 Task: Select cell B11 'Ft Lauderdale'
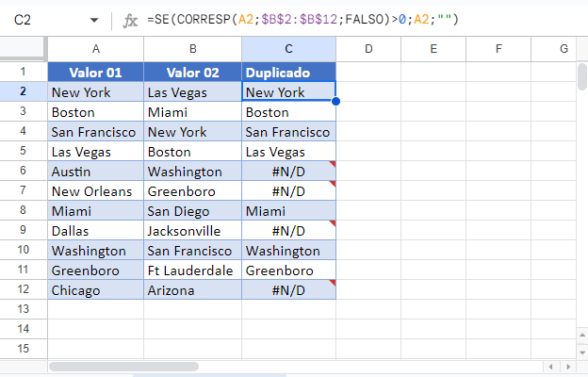coord(193,270)
